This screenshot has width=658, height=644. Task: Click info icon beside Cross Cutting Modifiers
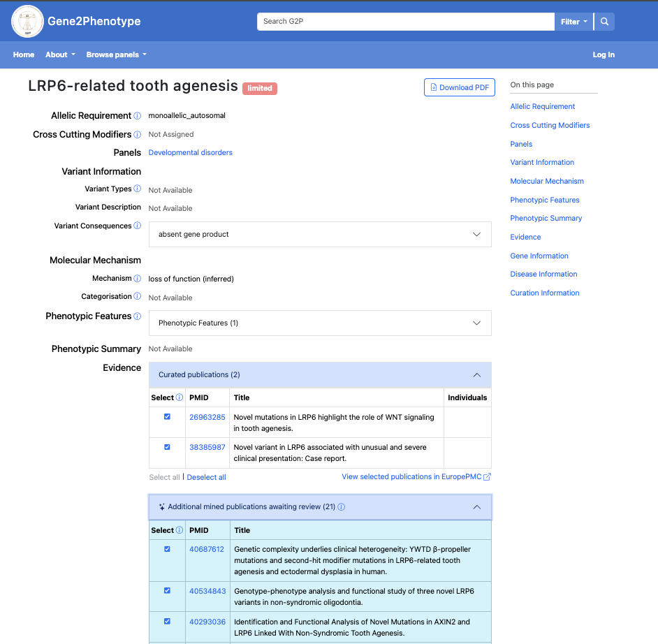138,135
